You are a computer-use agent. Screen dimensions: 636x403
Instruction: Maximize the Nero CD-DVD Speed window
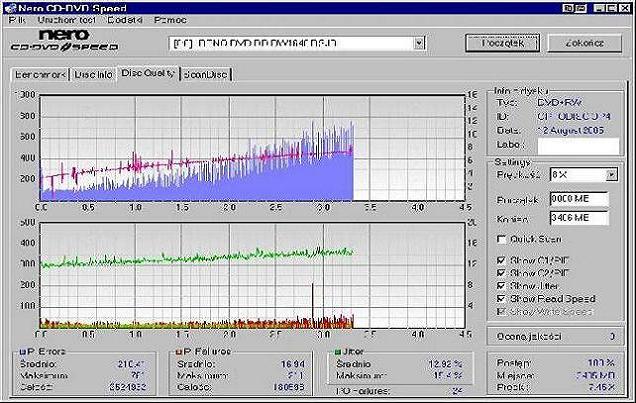(x=611, y=8)
